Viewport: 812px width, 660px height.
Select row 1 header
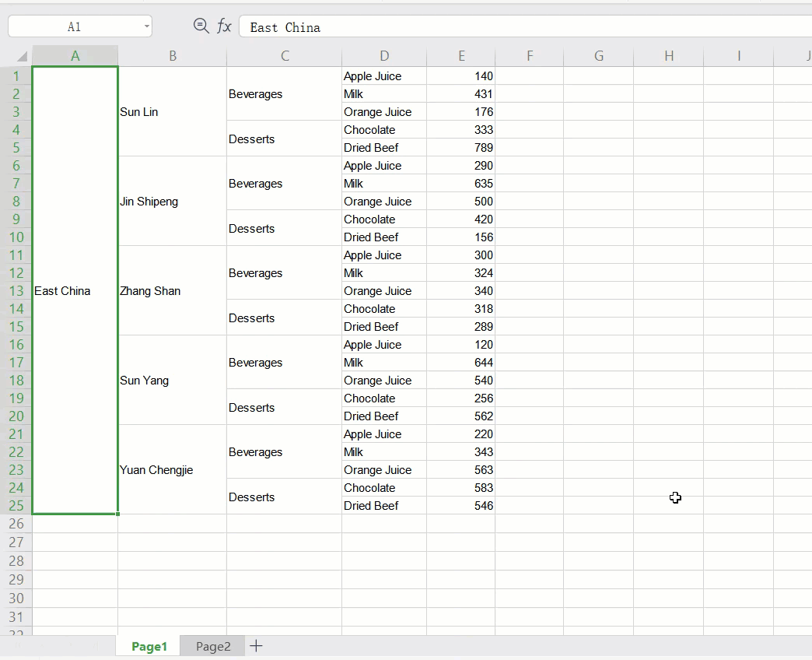coord(16,76)
